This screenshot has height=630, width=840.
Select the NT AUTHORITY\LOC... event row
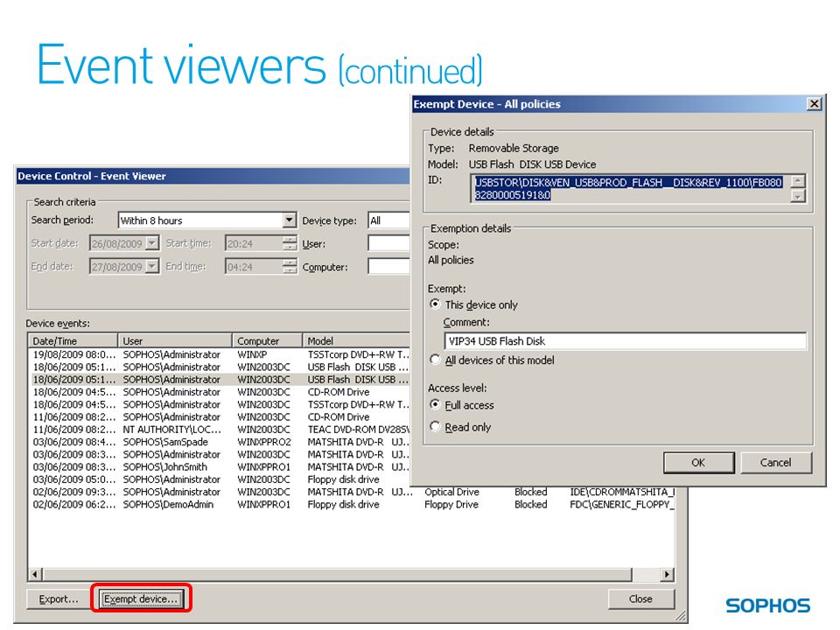pyautogui.click(x=220, y=429)
